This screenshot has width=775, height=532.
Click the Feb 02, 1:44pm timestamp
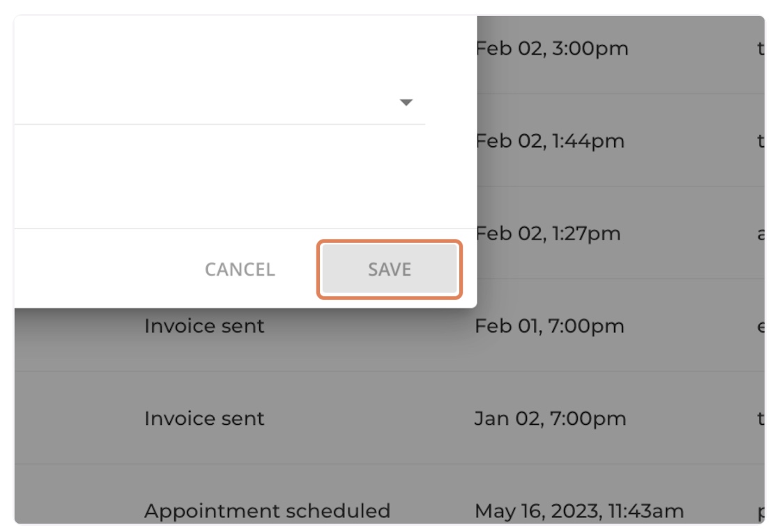(550, 141)
